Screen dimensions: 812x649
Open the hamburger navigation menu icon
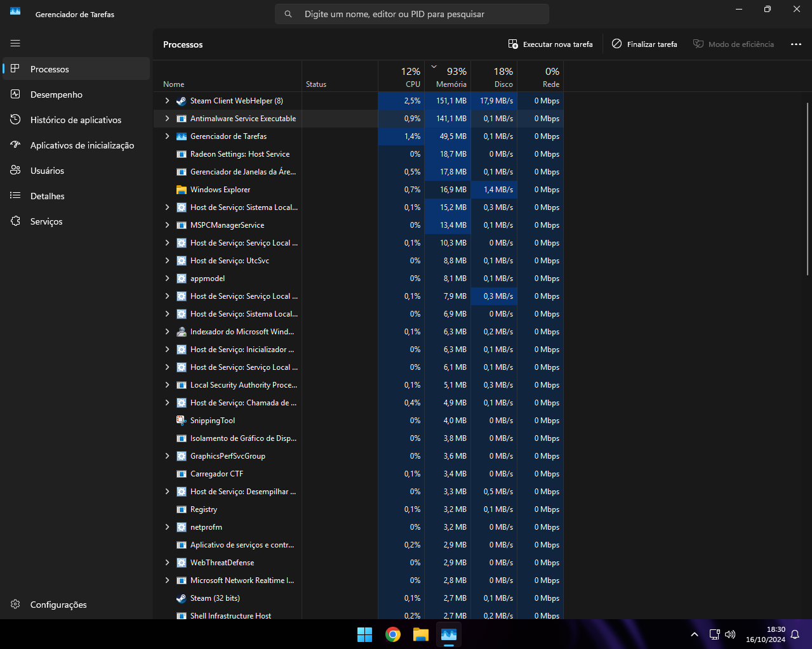click(15, 43)
